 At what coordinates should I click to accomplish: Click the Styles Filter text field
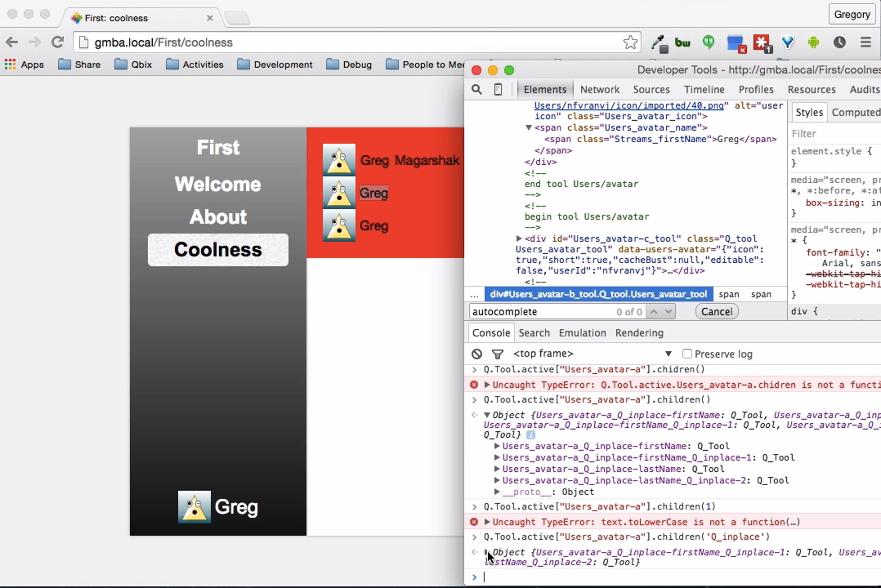click(833, 134)
